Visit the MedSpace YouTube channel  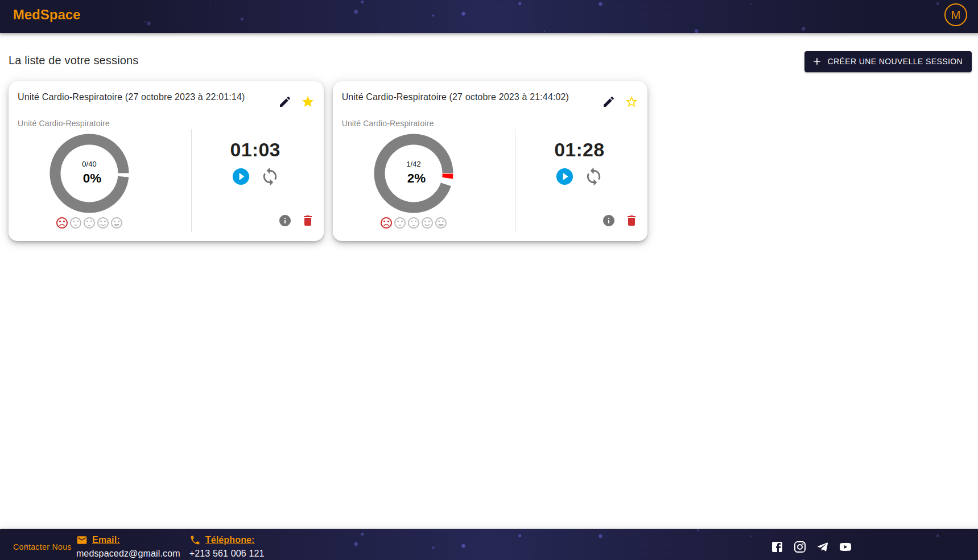845,547
